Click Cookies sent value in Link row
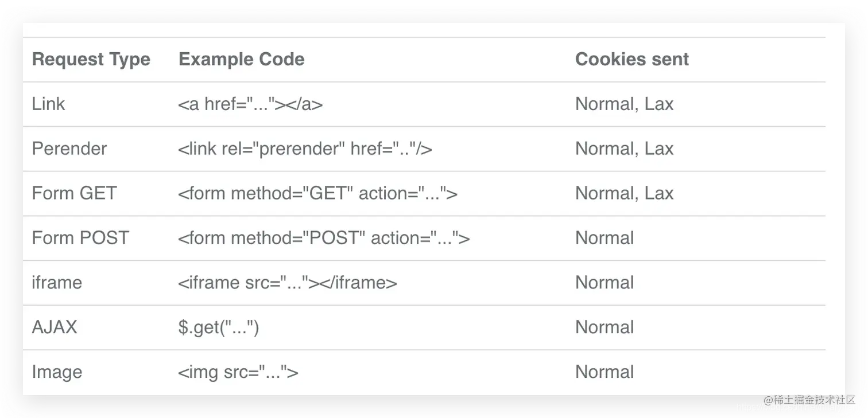 click(x=624, y=104)
